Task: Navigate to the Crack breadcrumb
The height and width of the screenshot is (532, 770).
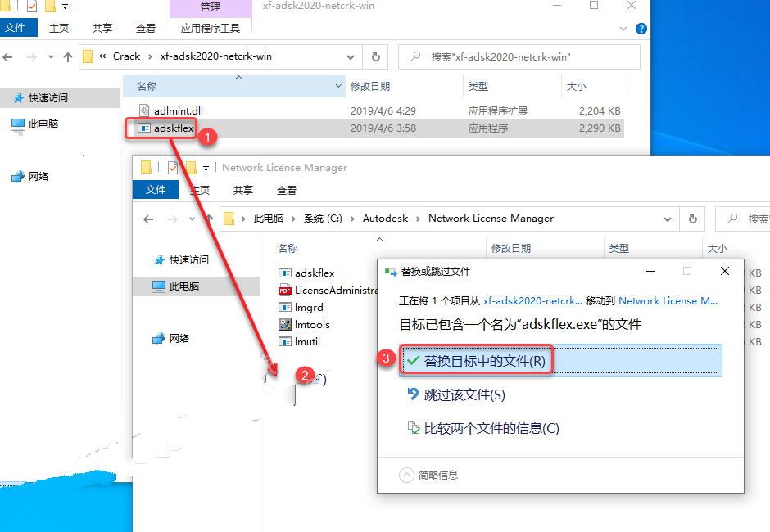Action: click(127, 56)
